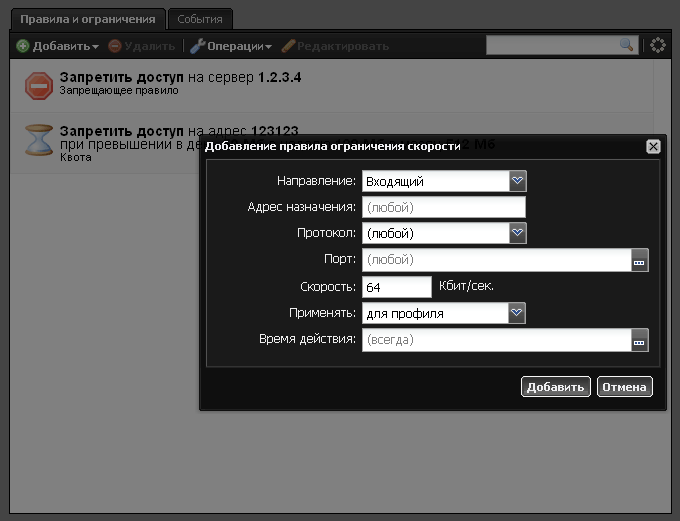Click Редактировать in the toolbar
Viewport: 680px width, 521px height.
[x=336, y=46]
